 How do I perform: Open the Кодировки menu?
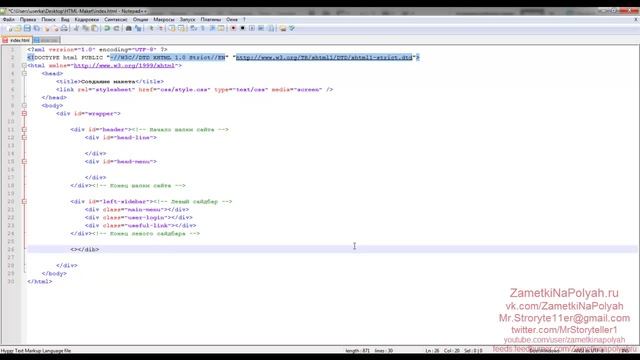[87, 20]
